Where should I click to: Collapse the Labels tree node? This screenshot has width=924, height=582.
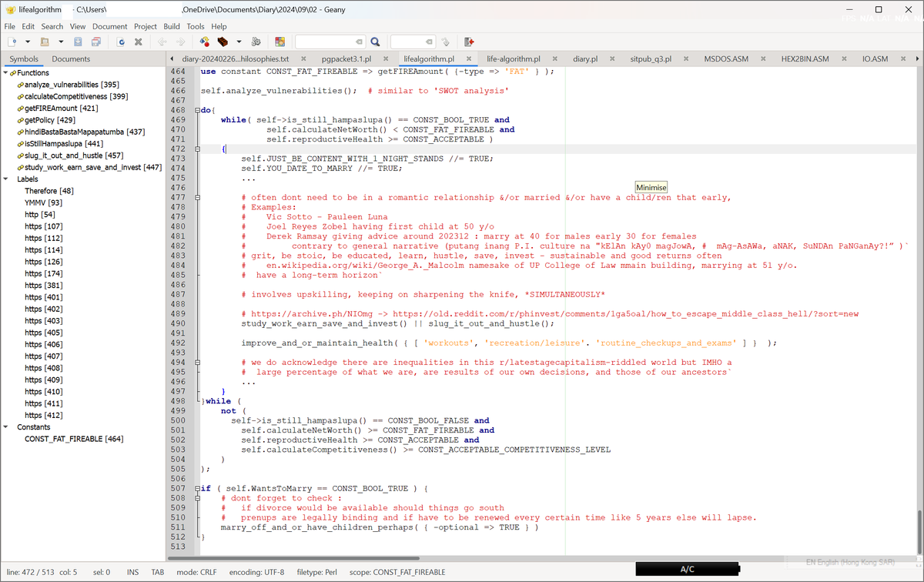[x=6, y=179]
